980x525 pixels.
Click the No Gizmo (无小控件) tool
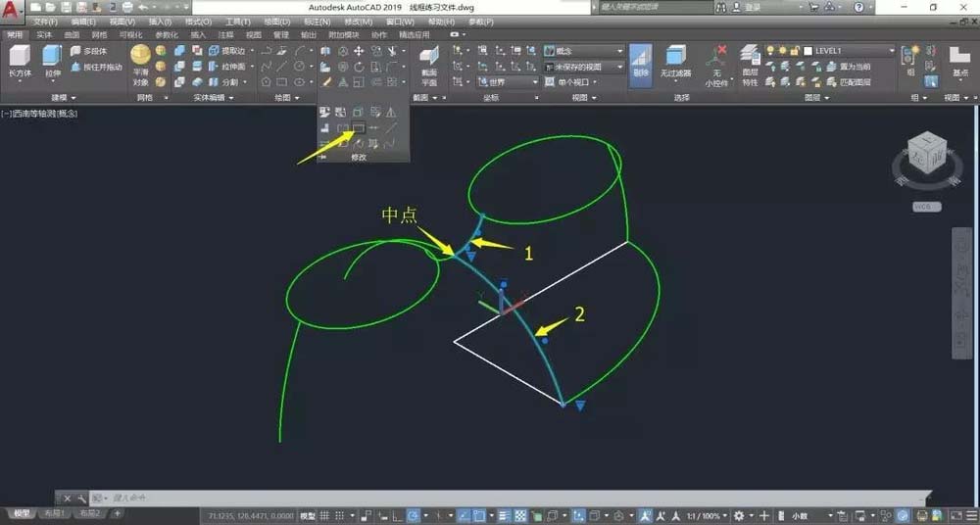tap(717, 66)
